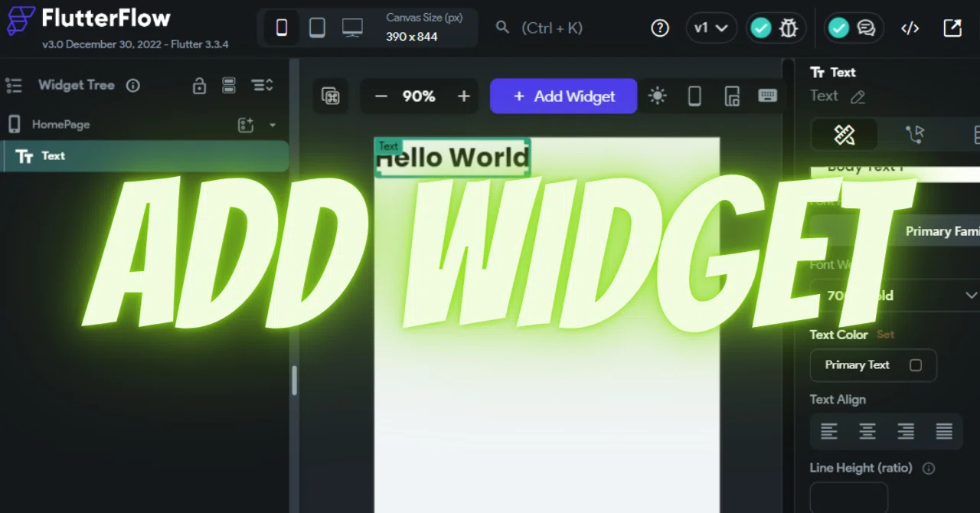Click the Add Widget button
Image resolution: width=980 pixels, height=513 pixels.
tap(563, 96)
